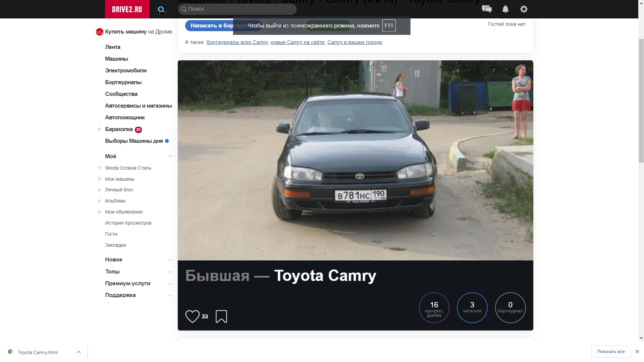Click the heart like icon
The height and width of the screenshot is (362, 644).
click(x=192, y=316)
